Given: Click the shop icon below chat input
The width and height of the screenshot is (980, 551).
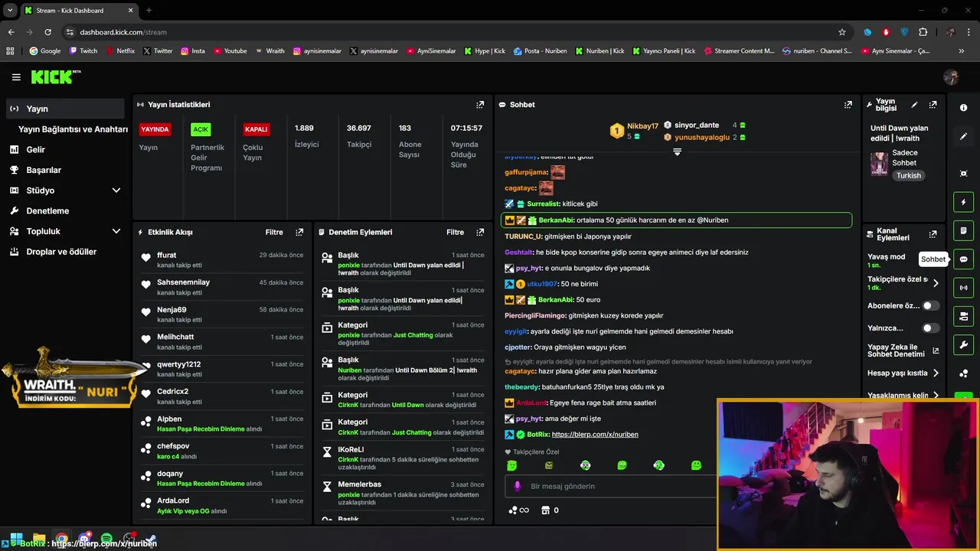Looking at the screenshot, I should pos(545,510).
